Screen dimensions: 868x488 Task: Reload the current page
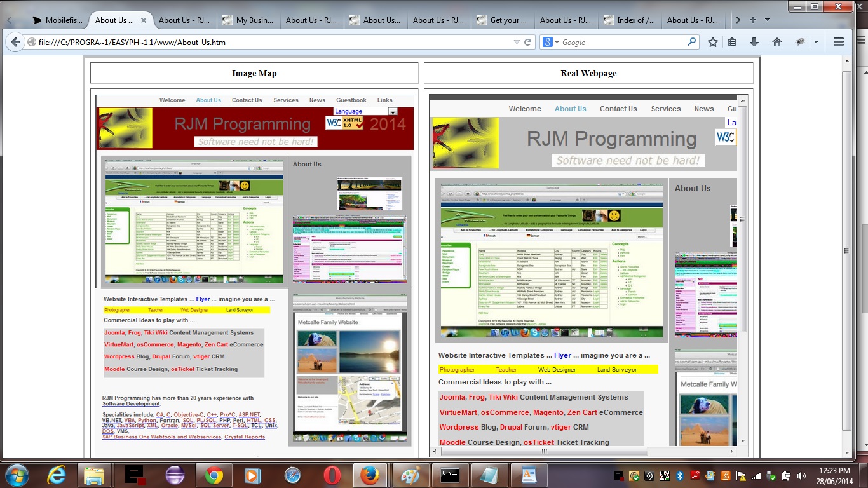[x=527, y=43]
